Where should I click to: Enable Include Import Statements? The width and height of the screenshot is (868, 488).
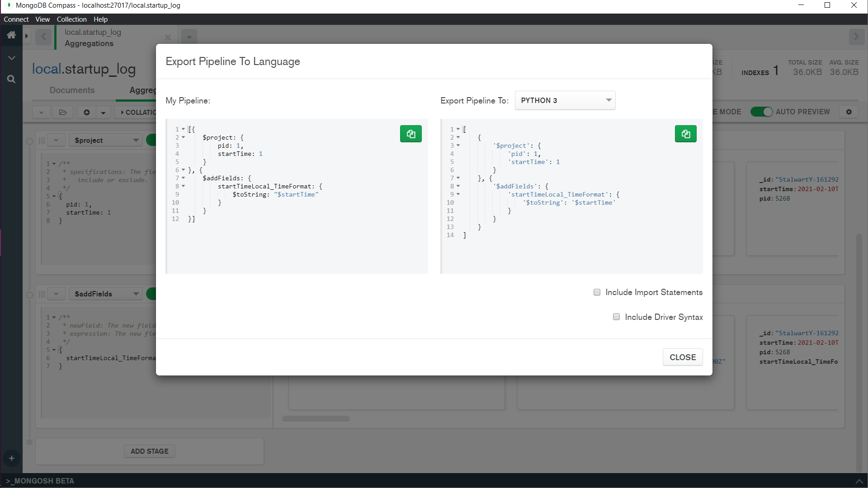(x=597, y=292)
